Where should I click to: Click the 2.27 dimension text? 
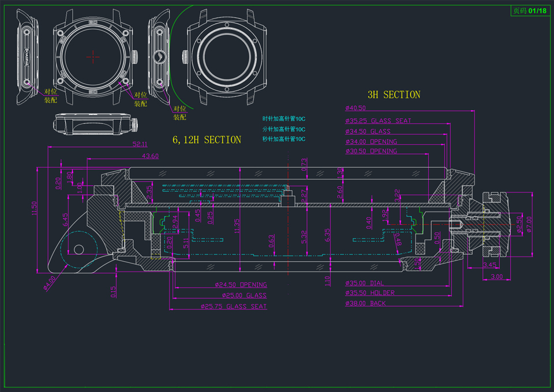tap(304, 196)
